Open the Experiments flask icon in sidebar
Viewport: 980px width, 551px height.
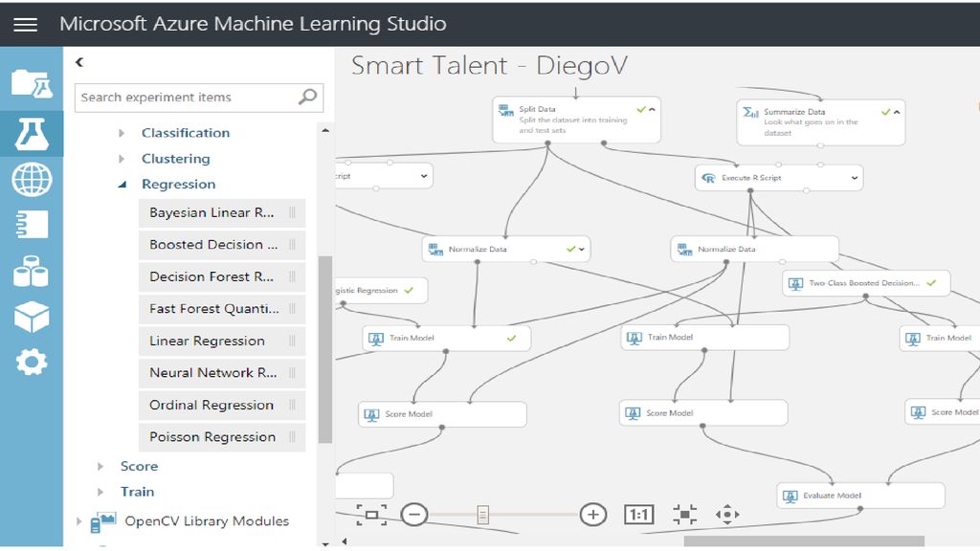point(32,133)
